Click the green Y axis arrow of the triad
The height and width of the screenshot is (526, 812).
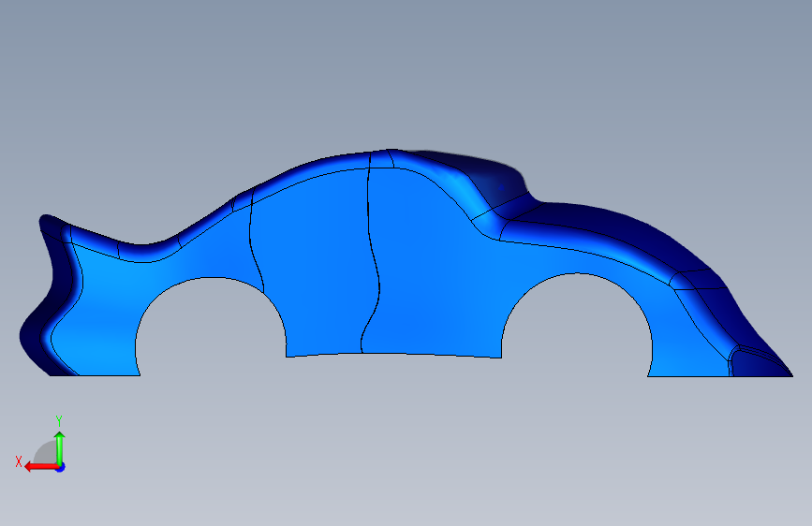pos(60,448)
